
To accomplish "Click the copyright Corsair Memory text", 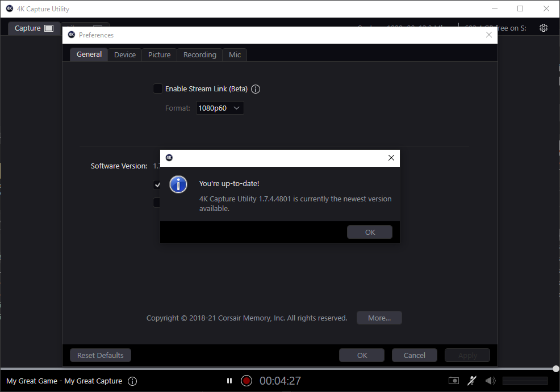I will (247, 318).
